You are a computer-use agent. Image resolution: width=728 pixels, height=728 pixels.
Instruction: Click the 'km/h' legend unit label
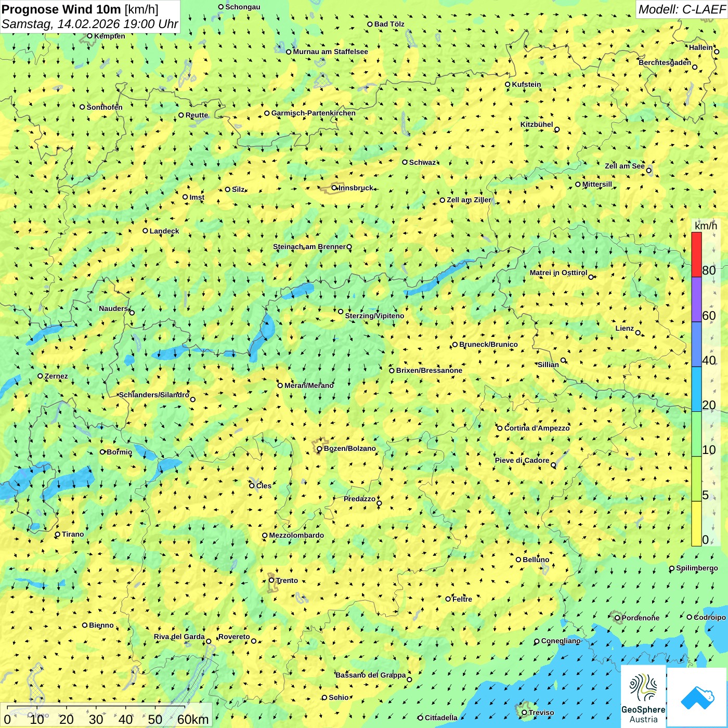coord(706,226)
